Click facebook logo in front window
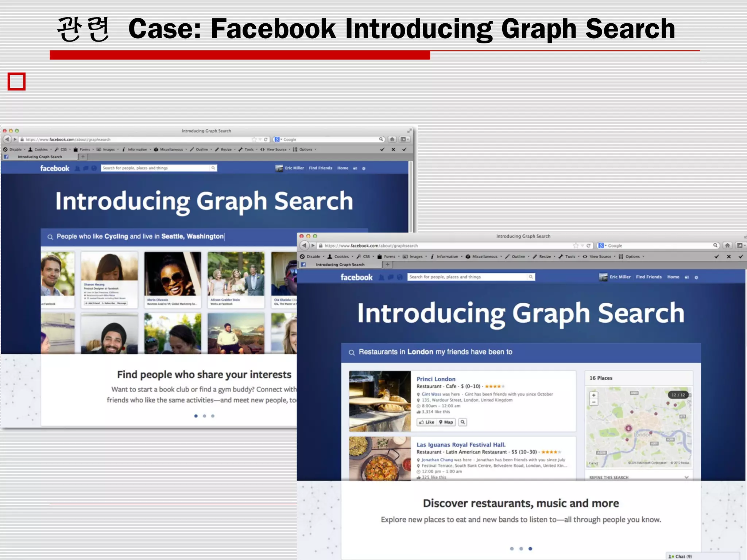Screen dimensions: 747x560 [356, 277]
